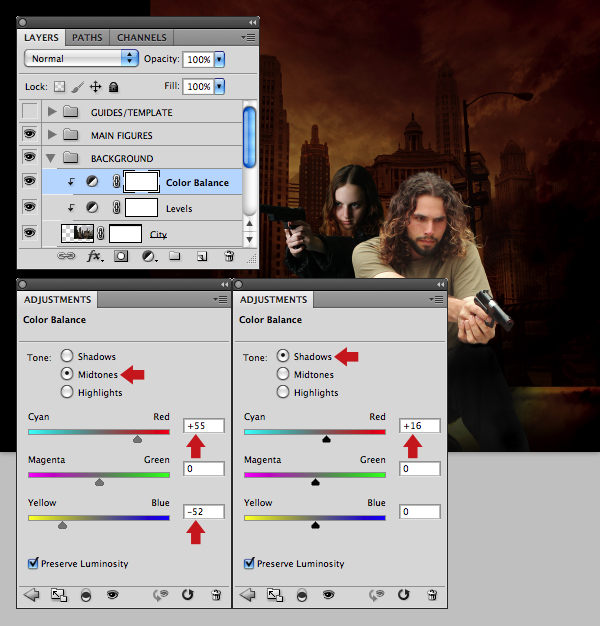The image size is (600, 626).
Task: Return to adjustment list in left Adjustments panel
Action: click(x=32, y=595)
